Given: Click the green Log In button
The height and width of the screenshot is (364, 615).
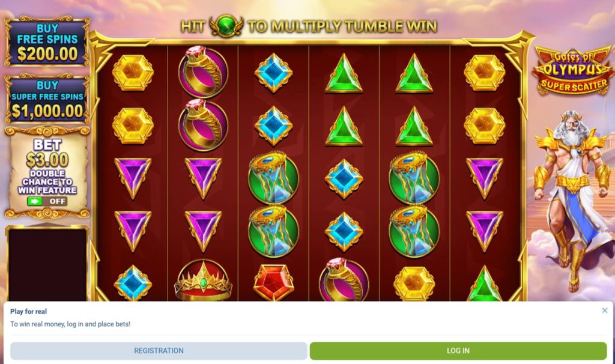Looking at the screenshot, I should tap(458, 351).
